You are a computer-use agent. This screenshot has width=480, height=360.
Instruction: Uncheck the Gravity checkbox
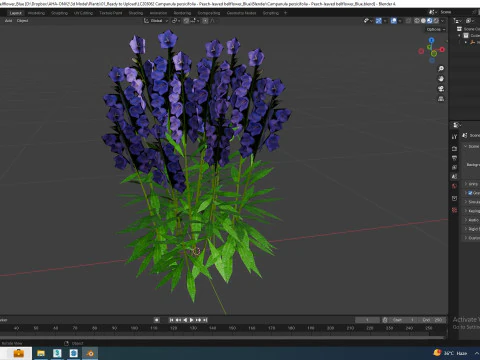[x=470, y=193]
